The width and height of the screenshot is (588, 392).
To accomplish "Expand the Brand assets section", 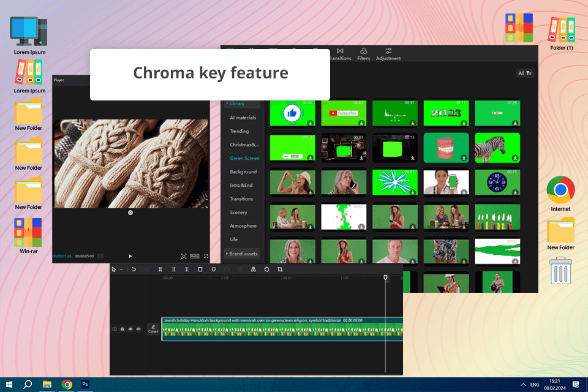I will coord(242,254).
